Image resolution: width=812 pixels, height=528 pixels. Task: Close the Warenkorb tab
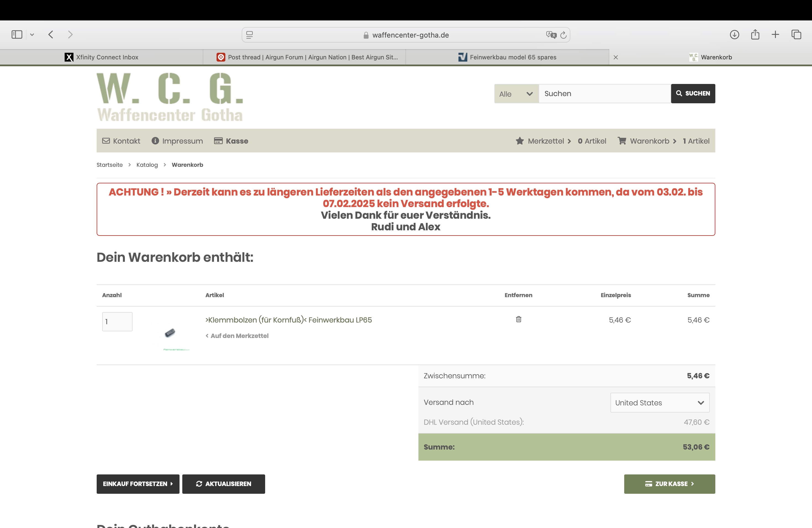click(616, 57)
